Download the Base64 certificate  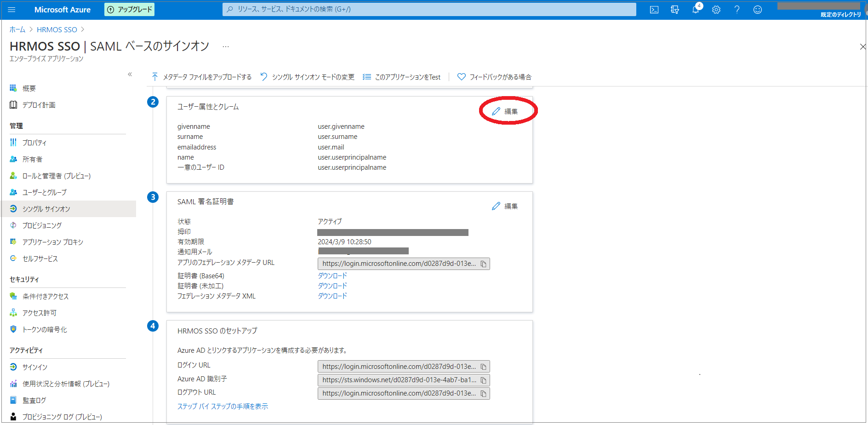pos(332,276)
